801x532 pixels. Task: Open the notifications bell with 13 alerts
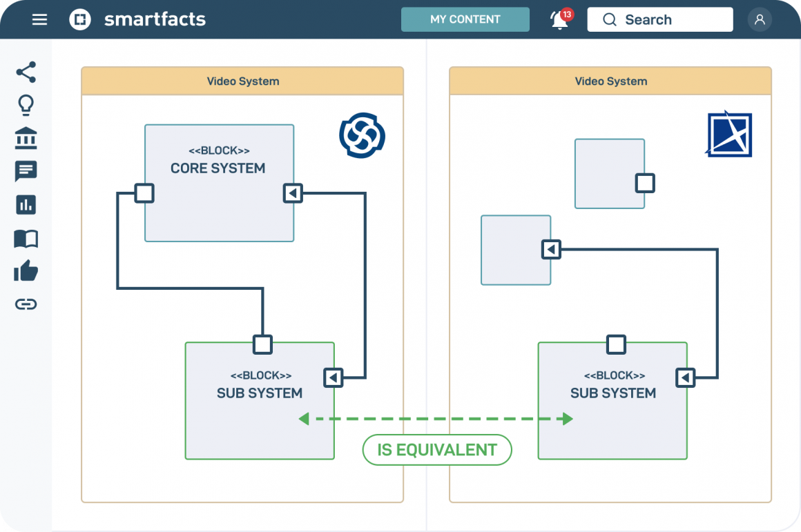pyautogui.click(x=558, y=19)
